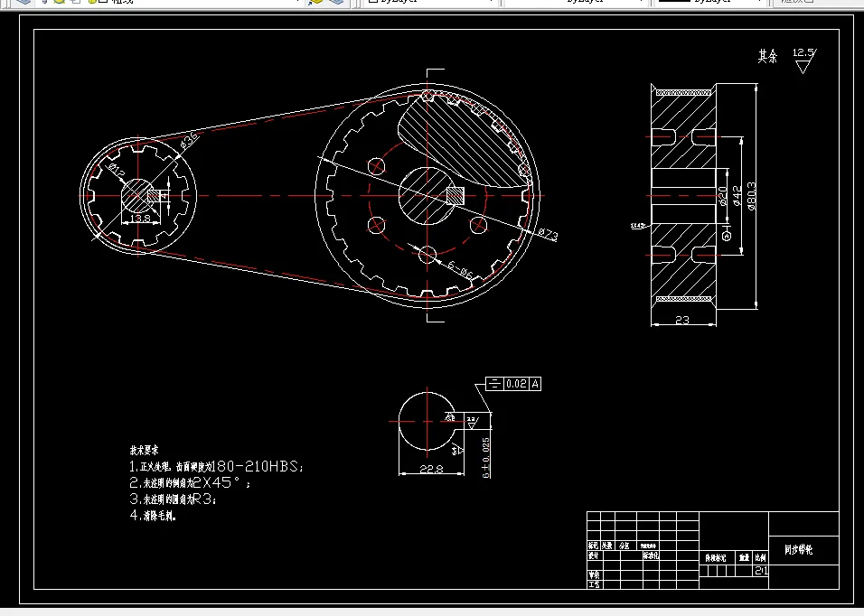Image resolution: width=864 pixels, height=616 pixels.
Task: Select the 比例 cell in title block
Action: pos(760,557)
